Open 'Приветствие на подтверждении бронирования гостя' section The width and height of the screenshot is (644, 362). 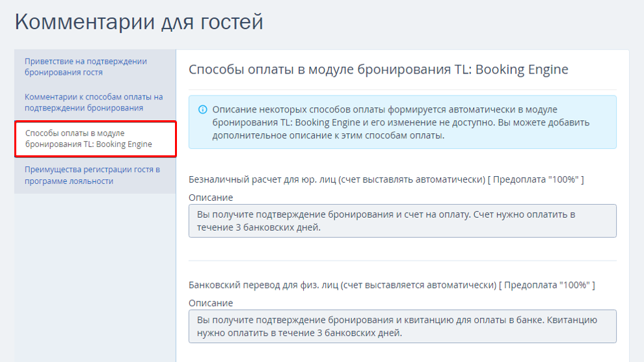(85, 67)
